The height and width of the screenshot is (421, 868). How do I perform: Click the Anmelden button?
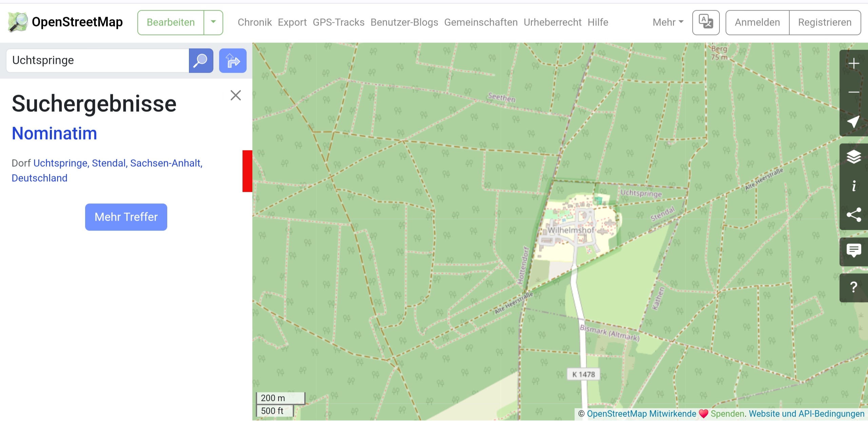pyautogui.click(x=757, y=22)
